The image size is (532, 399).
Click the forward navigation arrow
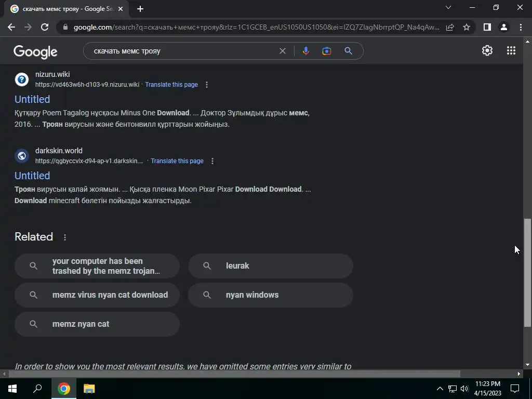[x=28, y=27]
